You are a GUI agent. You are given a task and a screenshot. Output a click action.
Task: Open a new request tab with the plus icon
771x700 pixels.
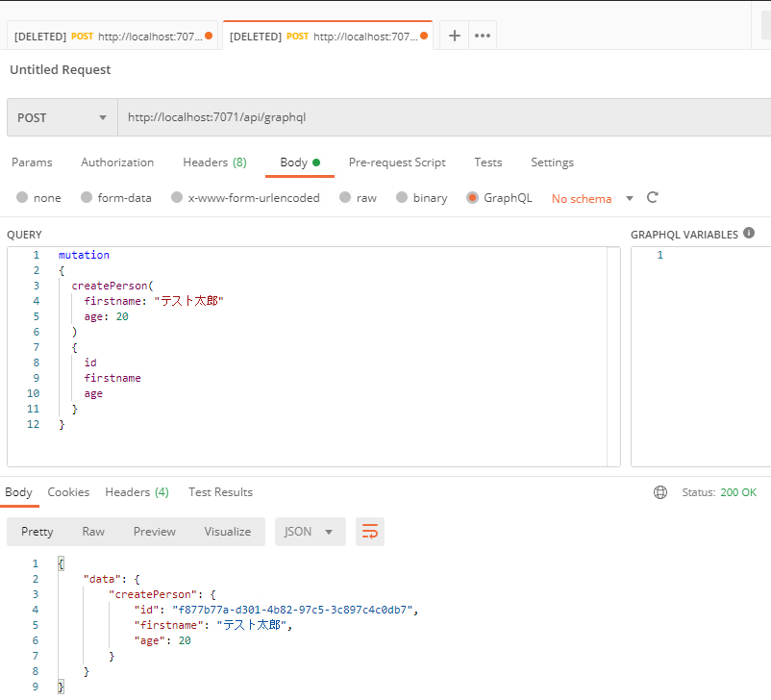pyautogui.click(x=455, y=36)
